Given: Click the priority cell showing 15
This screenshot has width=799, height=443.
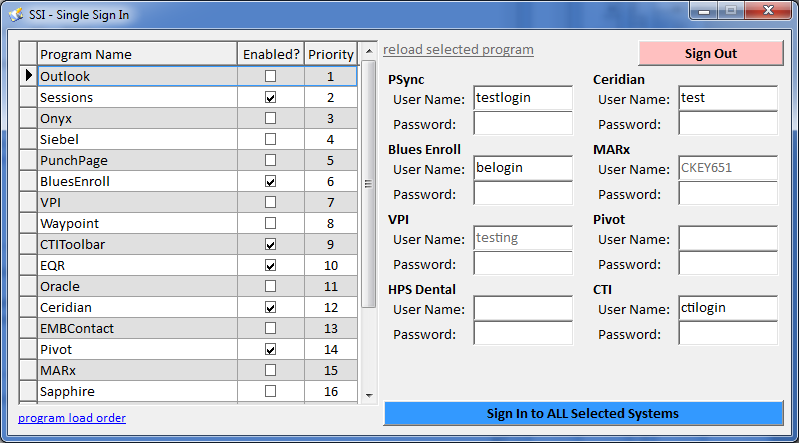Looking at the screenshot, I should (331, 370).
